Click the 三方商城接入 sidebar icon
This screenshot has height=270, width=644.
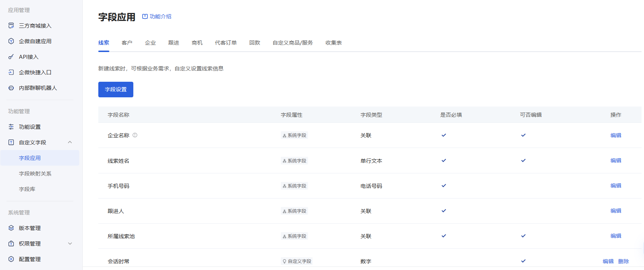[11, 25]
